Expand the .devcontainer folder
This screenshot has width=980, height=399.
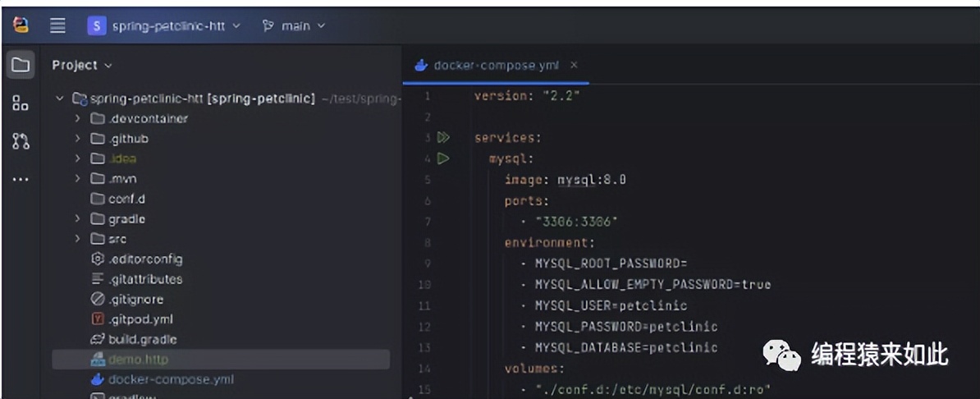point(77,118)
